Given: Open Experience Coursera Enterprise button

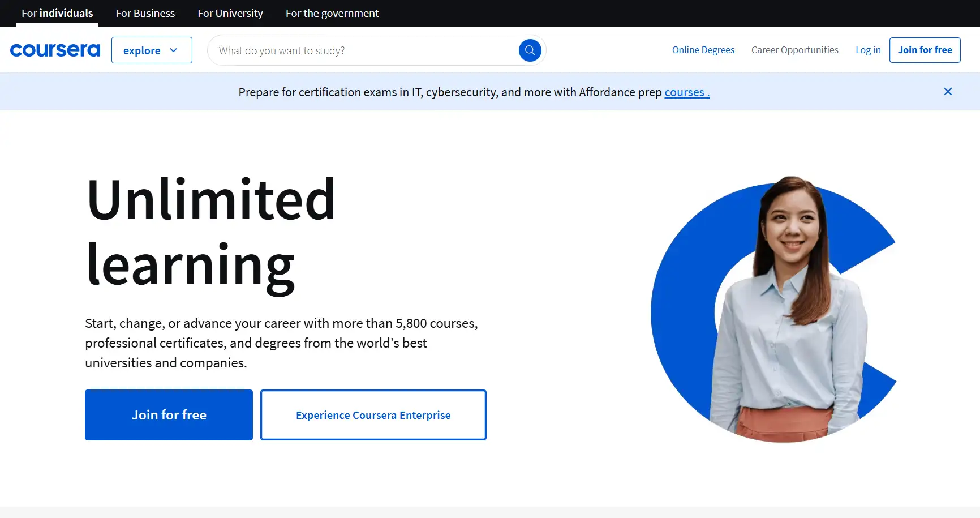Looking at the screenshot, I should pyautogui.click(x=373, y=415).
